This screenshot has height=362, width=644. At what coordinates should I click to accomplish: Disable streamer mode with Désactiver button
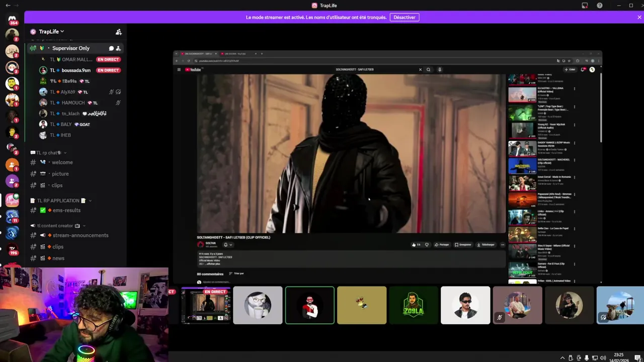405,17
